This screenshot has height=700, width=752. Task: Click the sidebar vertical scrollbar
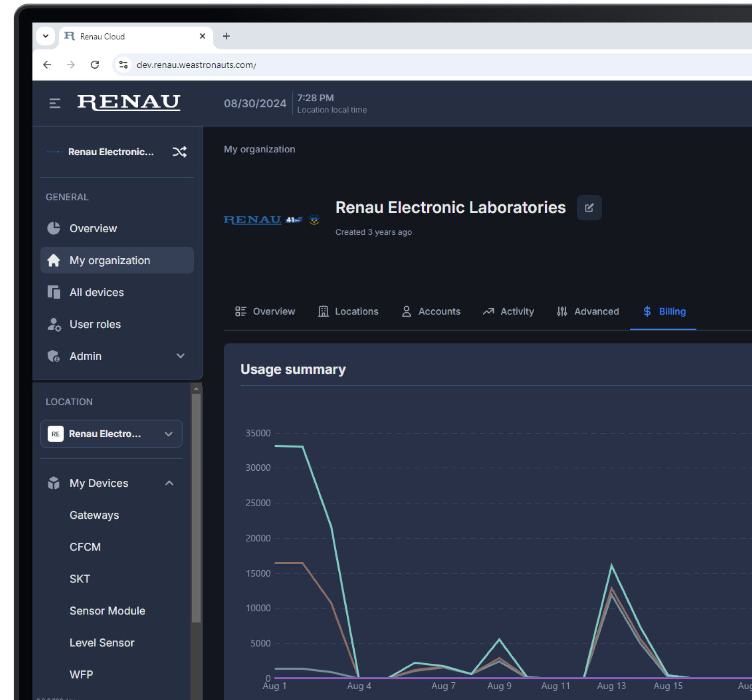[196, 506]
